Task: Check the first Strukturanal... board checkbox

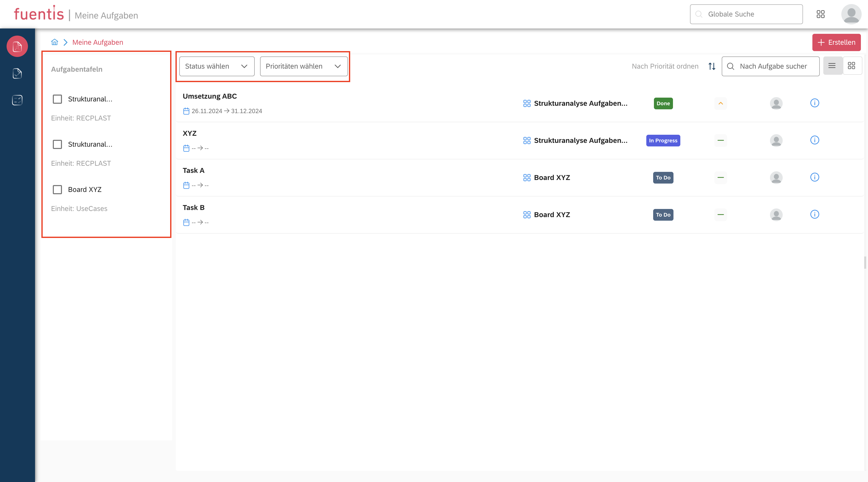Action: click(x=57, y=99)
